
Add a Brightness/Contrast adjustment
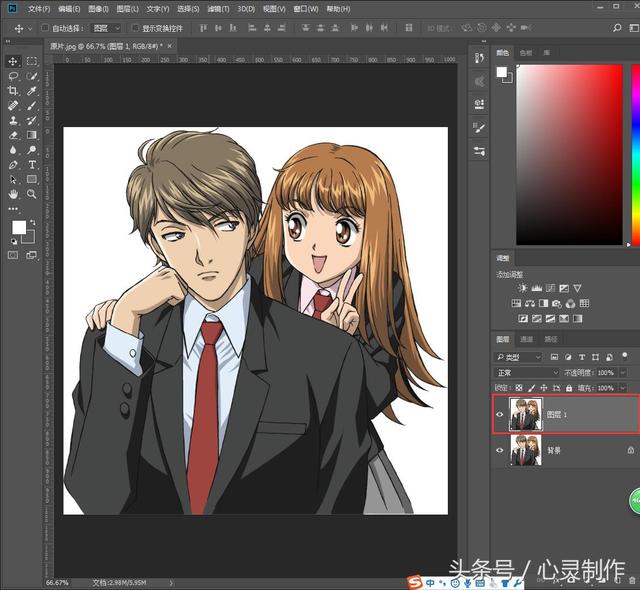tap(522, 288)
